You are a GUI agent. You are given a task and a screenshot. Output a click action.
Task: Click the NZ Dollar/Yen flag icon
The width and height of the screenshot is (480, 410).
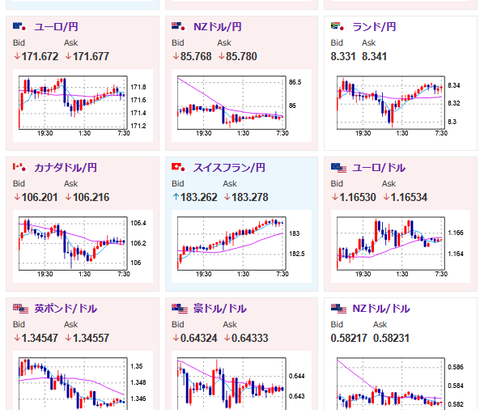click(x=178, y=27)
